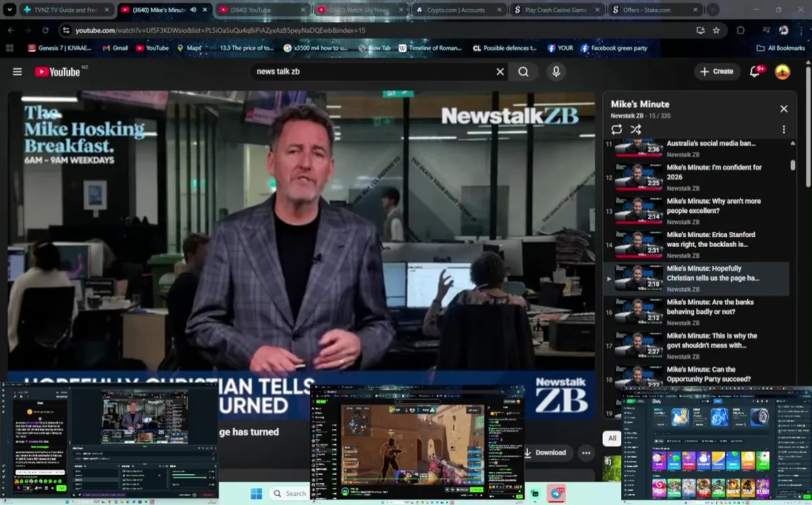Screen dimensions: 812x505
Task: Close the TVNZ TV Guide tab
Action: click(x=107, y=10)
